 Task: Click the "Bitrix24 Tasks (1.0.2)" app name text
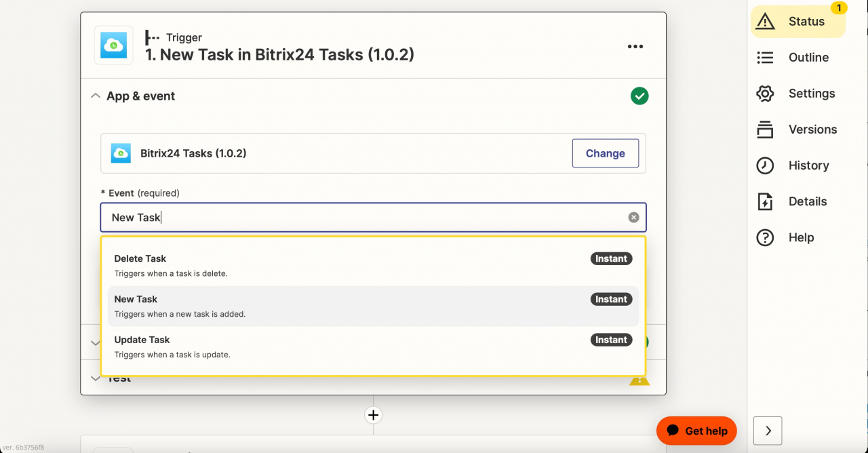[193, 153]
